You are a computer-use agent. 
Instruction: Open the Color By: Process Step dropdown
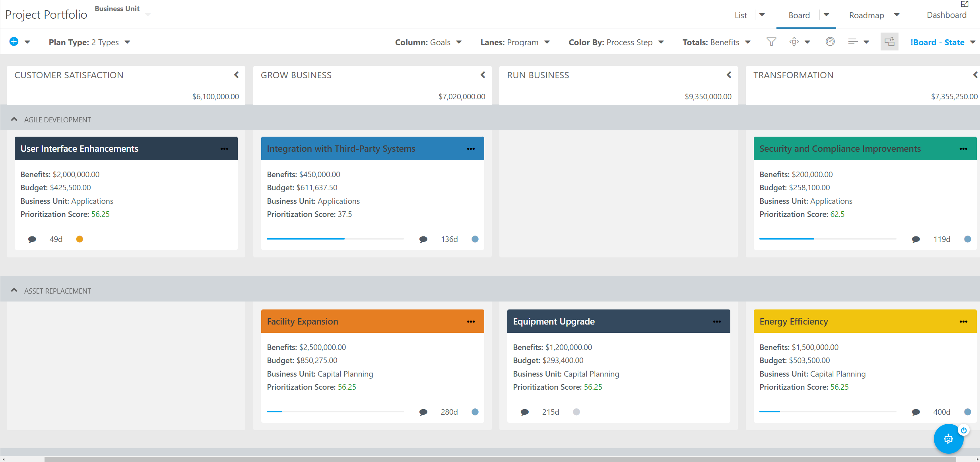(616, 42)
